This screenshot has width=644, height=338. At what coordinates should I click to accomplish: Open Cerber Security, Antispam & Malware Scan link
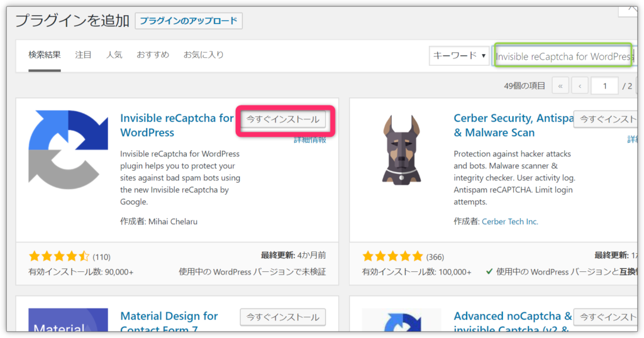[509, 125]
